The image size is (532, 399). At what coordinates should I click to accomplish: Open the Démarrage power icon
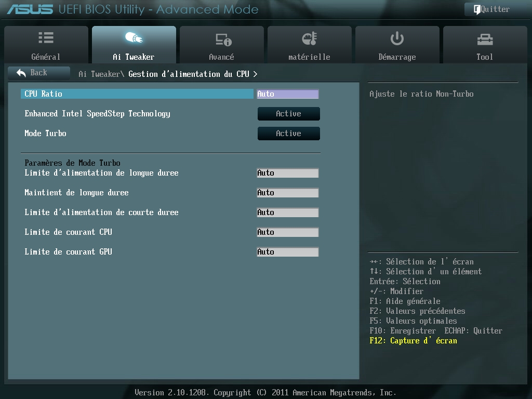(397, 38)
